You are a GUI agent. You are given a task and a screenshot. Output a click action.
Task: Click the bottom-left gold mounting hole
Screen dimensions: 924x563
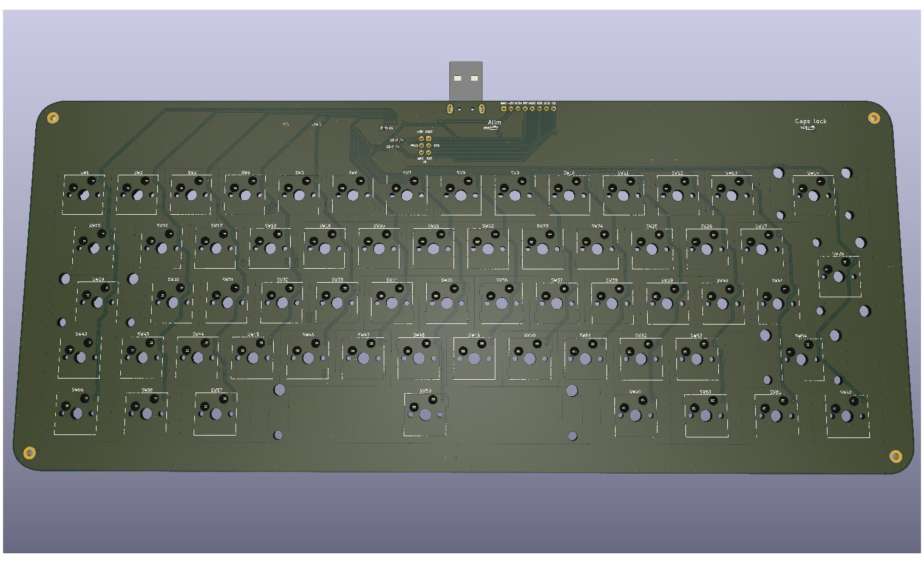click(x=29, y=453)
